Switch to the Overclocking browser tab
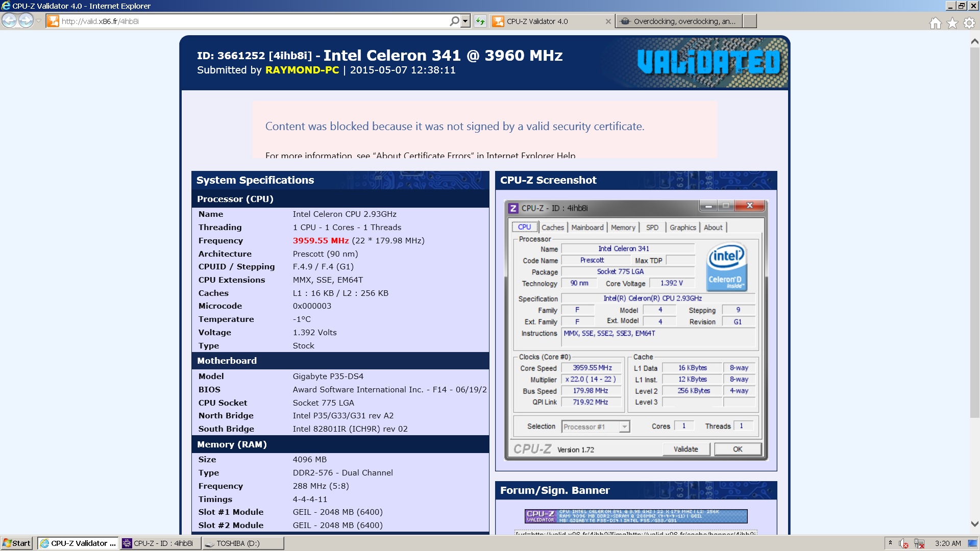This screenshot has width=980, height=551. tap(679, 21)
